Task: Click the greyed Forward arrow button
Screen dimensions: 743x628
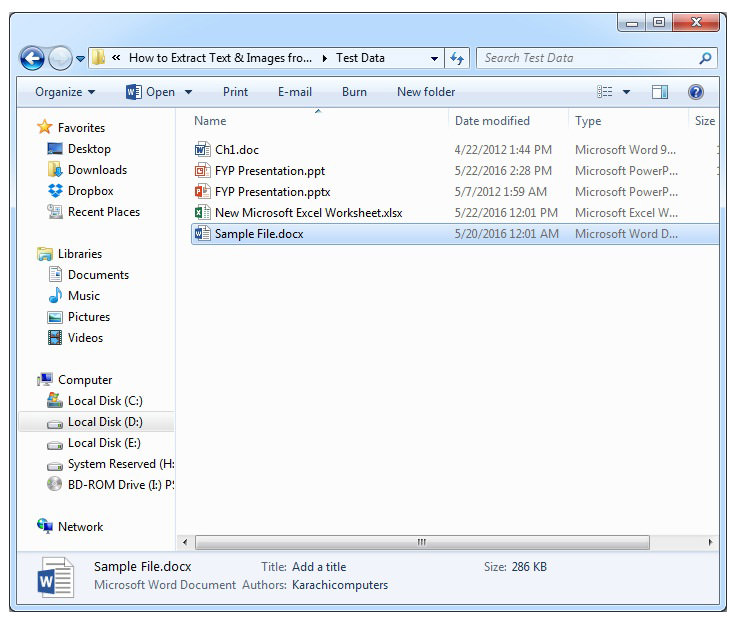Action: point(60,58)
